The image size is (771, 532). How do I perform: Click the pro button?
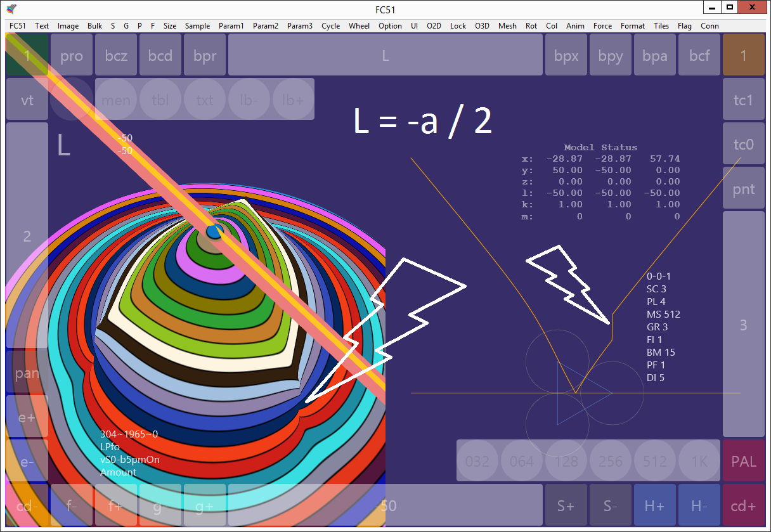(x=72, y=55)
